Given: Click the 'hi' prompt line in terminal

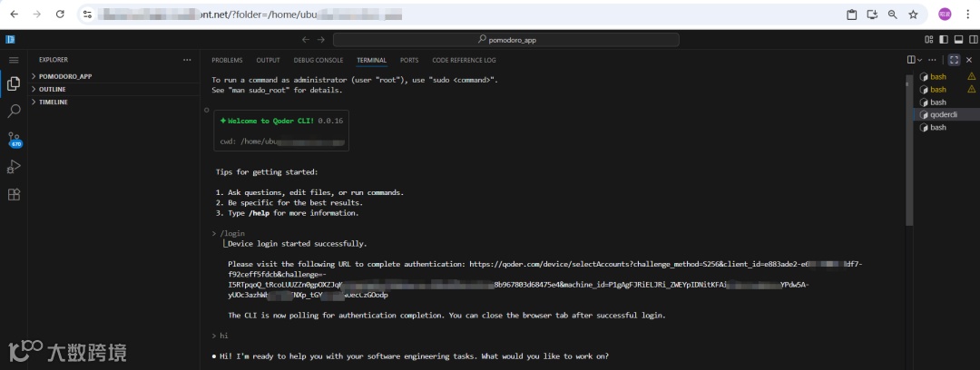Looking at the screenshot, I should pos(220,336).
